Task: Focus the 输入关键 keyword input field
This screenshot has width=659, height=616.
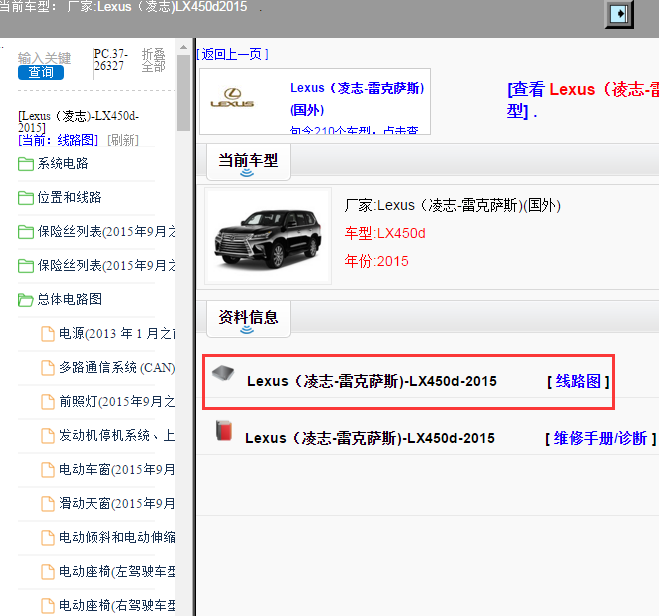Action: point(45,58)
